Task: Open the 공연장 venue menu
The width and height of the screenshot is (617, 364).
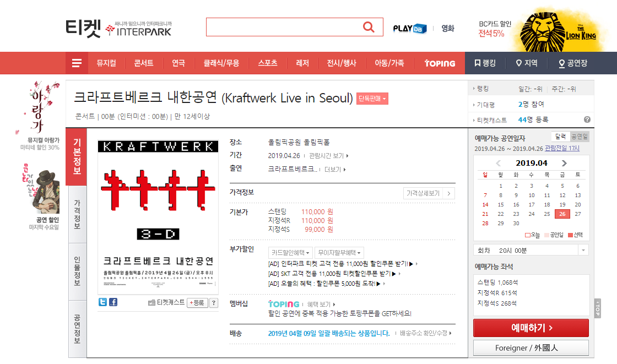Action: 573,63
